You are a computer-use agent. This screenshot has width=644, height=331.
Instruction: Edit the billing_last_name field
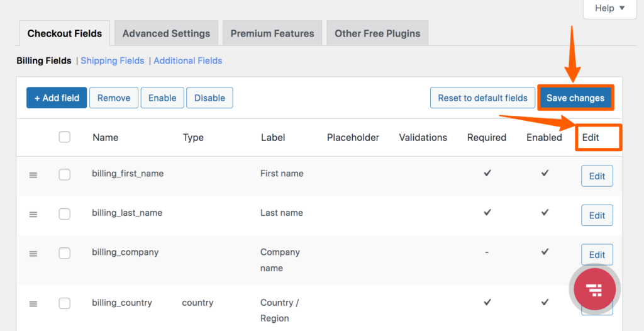click(x=597, y=215)
